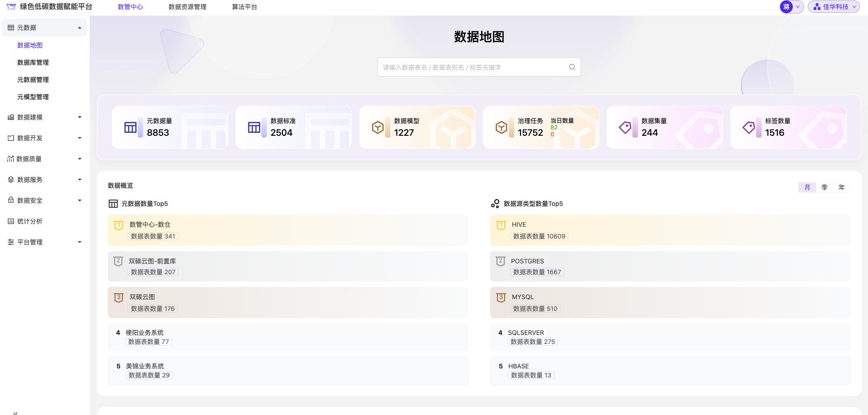Open 数据库管理 in the sidebar
868x415 pixels.
(33, 62)
